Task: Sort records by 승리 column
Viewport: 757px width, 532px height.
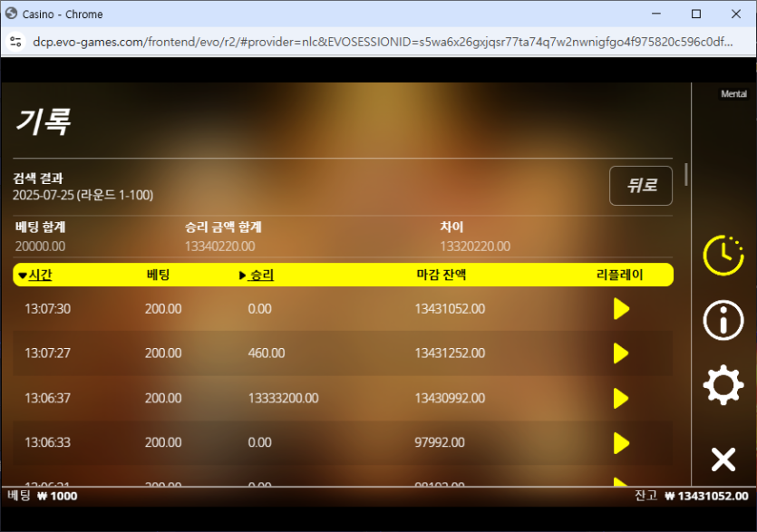Action: pos(261,275)
